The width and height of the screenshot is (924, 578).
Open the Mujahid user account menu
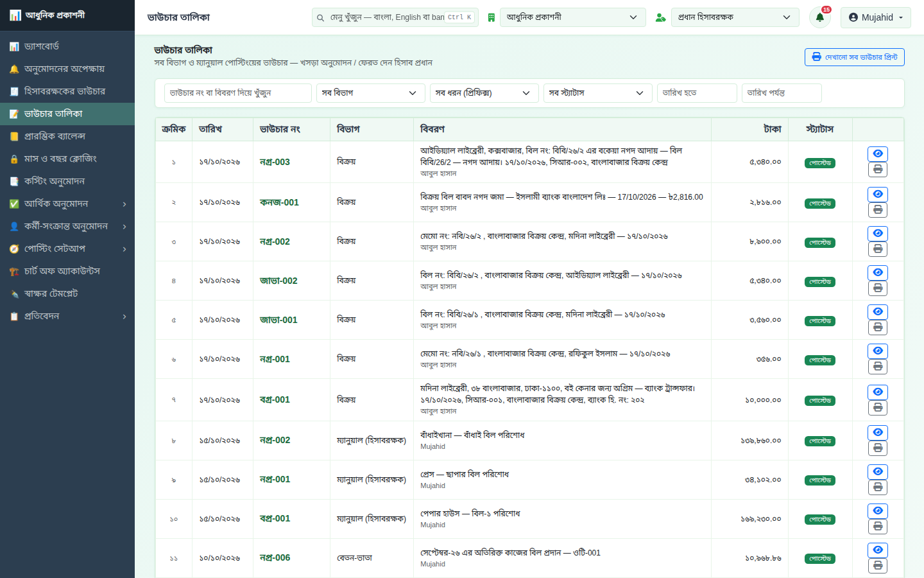(x=875, y=17)
